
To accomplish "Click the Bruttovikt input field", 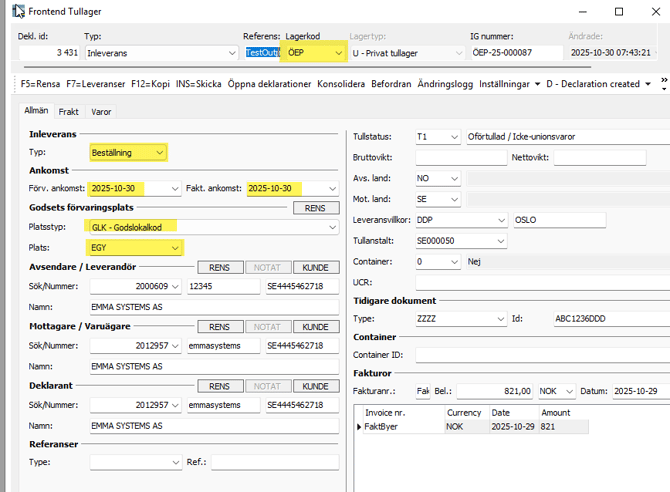I will coord(460,158).
